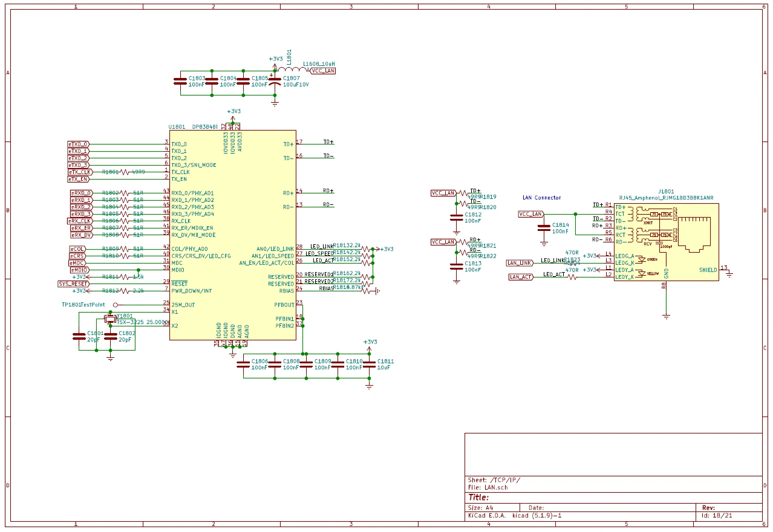Click the eTX_CLK hierarchical label
The image size is (773, 532).
[79, 172]
